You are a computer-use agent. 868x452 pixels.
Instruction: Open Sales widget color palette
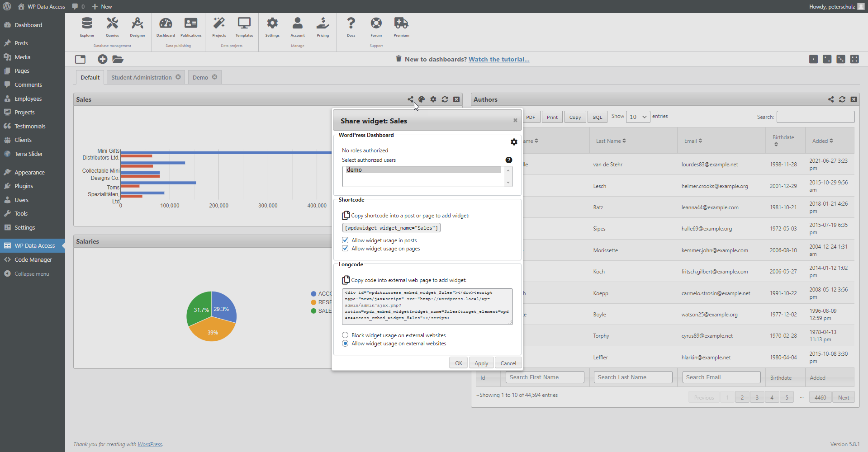[422, 99]
